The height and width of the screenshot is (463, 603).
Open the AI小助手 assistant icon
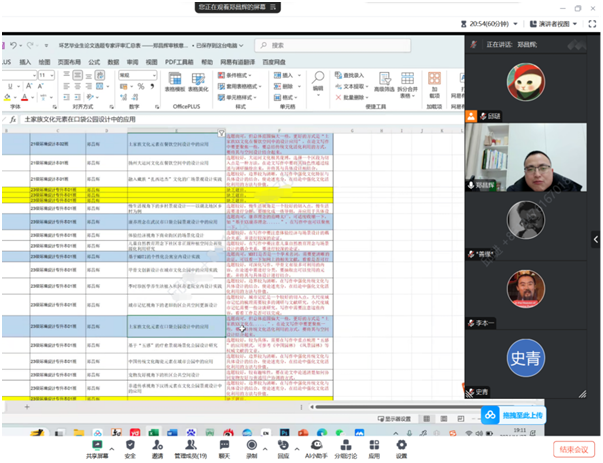pyautogui.click(x=316, y=449)
